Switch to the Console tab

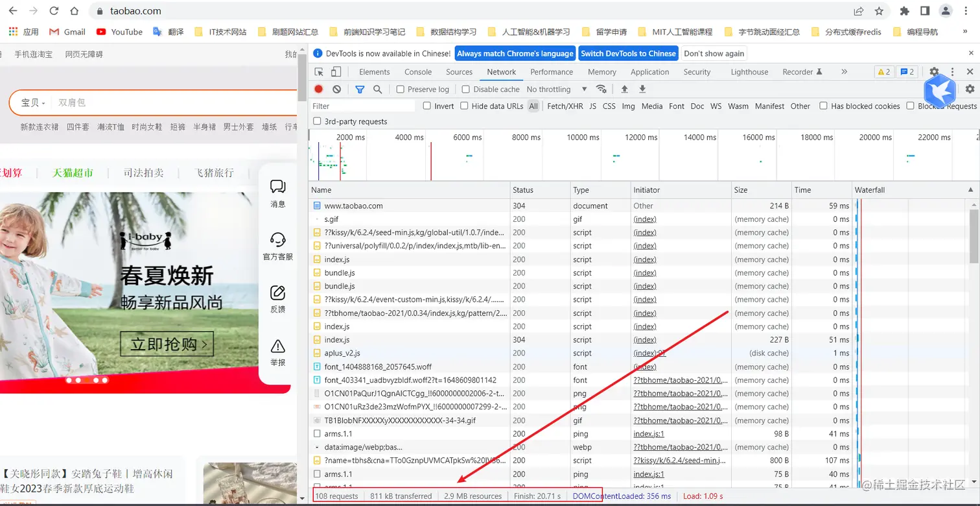418,72
